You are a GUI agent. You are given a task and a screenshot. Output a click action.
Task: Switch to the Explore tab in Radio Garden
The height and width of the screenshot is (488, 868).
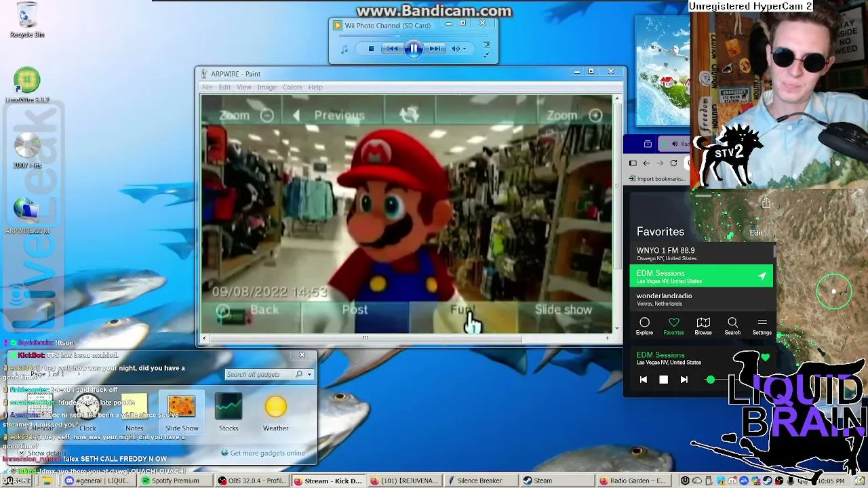(644, 326)
